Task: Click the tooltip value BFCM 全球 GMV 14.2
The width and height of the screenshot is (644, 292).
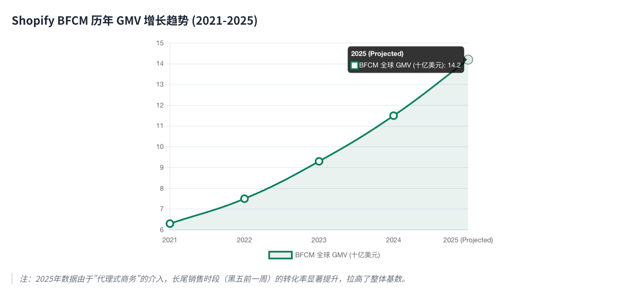Action: pos(410,65)
